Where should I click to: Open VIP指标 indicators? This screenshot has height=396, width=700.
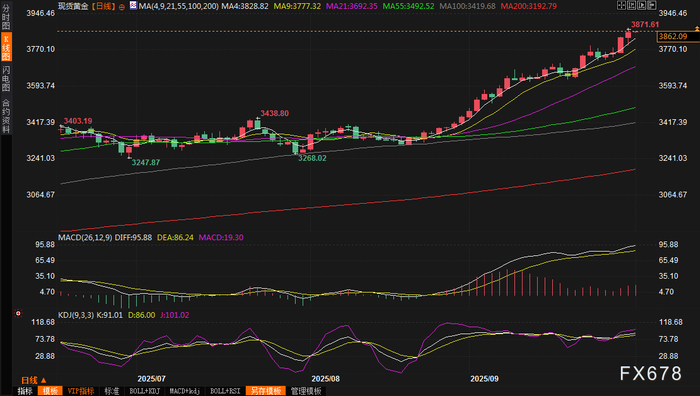pos(80,391)
